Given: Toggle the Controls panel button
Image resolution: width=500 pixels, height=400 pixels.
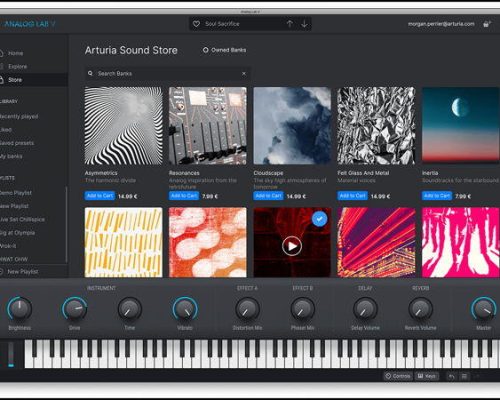Looking at the screenshot, I should [398, 376].
